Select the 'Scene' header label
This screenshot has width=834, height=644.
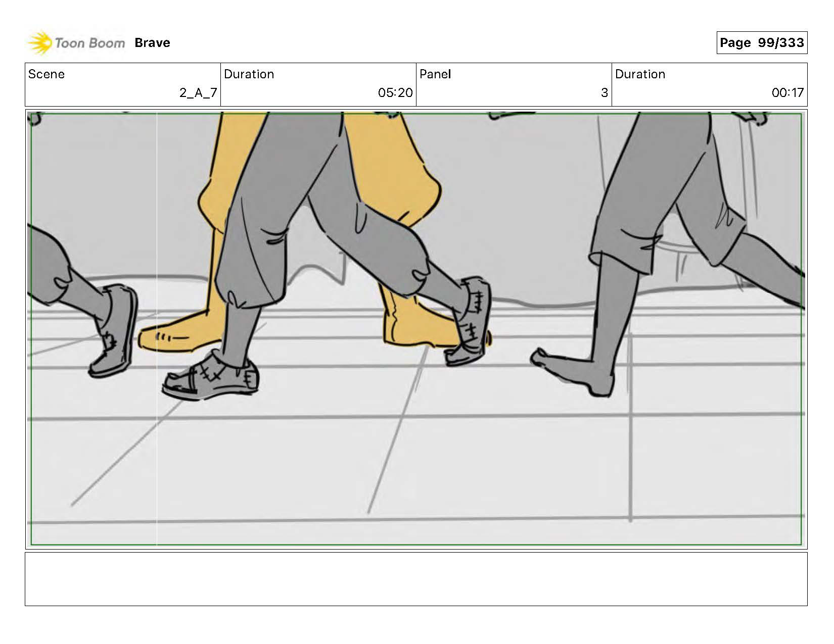pyautogui.click(x=47, y=74)
